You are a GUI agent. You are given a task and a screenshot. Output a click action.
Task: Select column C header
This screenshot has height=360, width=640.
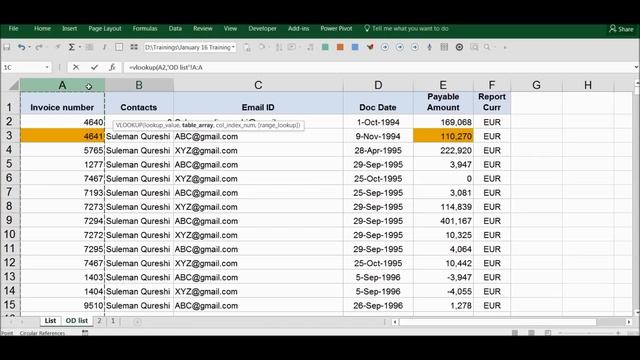(x=258, y=85)
